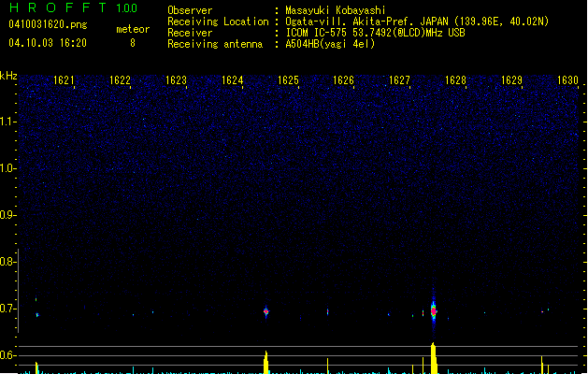588x374 pixels.
Task: Click the date stamp 04.10.03 16:20
Action: pos(48,43)
